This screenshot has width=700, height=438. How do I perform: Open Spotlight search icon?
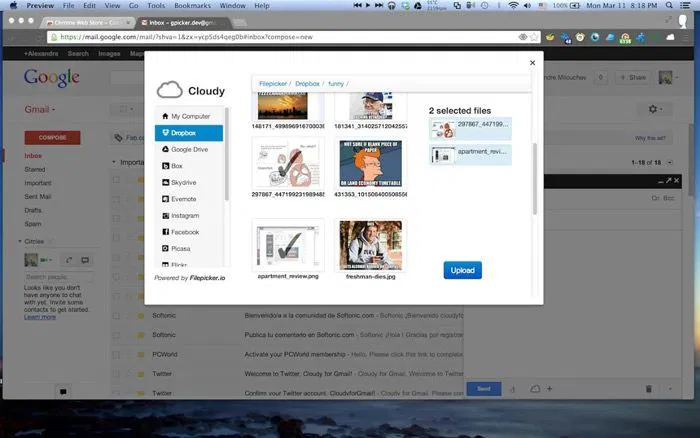[x=669, y=5]
